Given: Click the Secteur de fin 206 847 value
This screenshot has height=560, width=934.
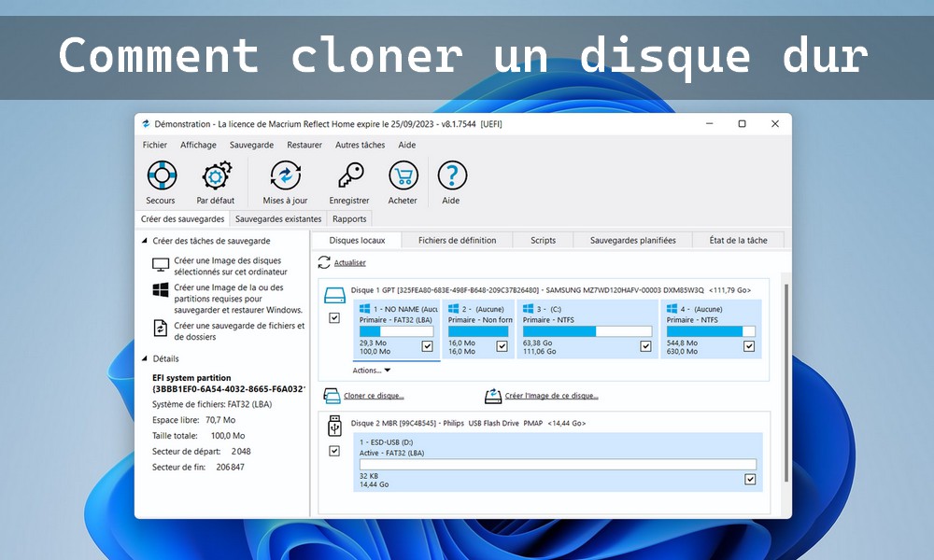Looking at the screenshot, I should [x=230, y=468].
